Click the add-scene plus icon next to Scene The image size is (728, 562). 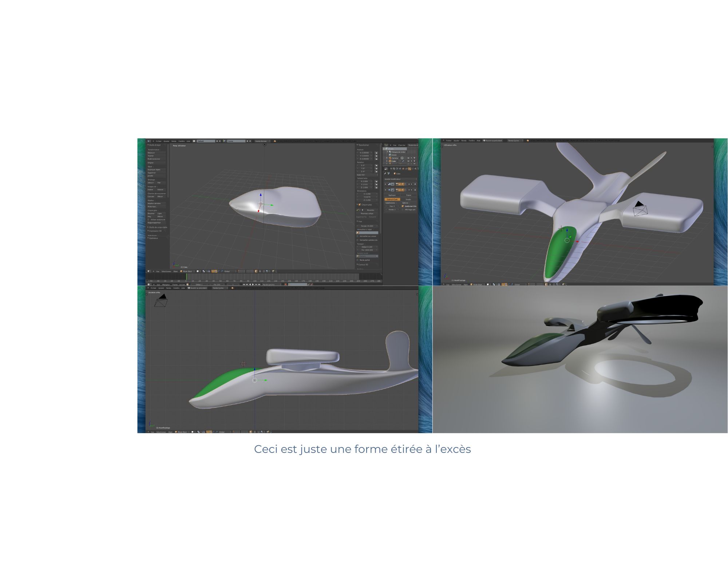tap(247, 141)
